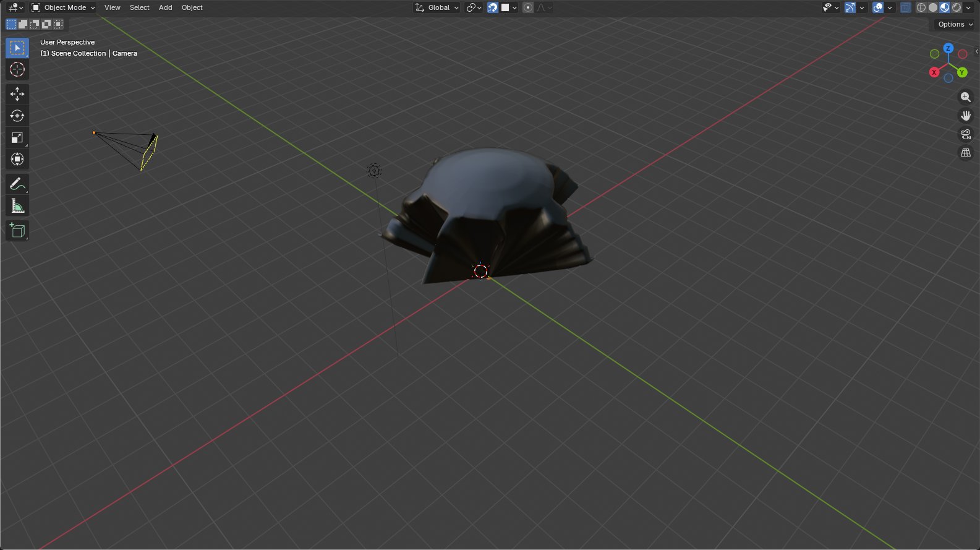Open the Object Mode dropdown

point(63,7)
